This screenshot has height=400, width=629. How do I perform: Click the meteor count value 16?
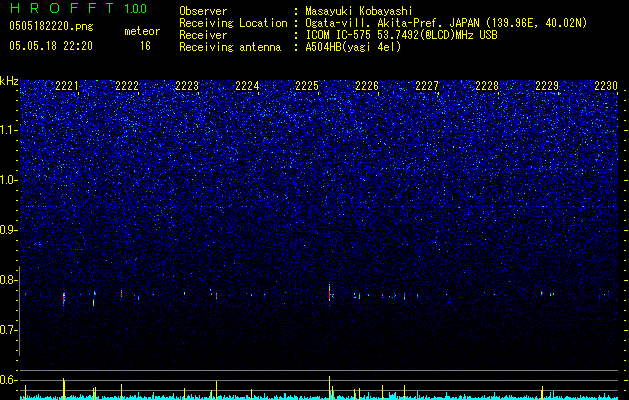[145, 46]
